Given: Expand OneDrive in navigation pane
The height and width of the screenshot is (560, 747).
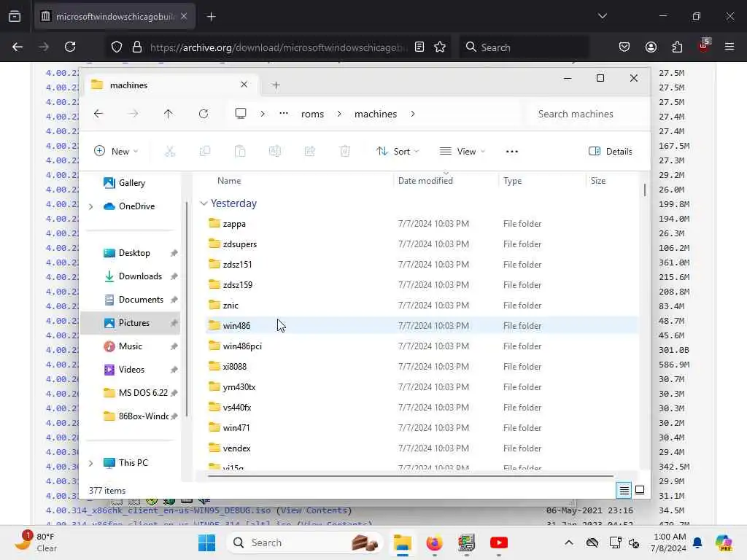Looking at the screenshot, I should pos(91,206).
